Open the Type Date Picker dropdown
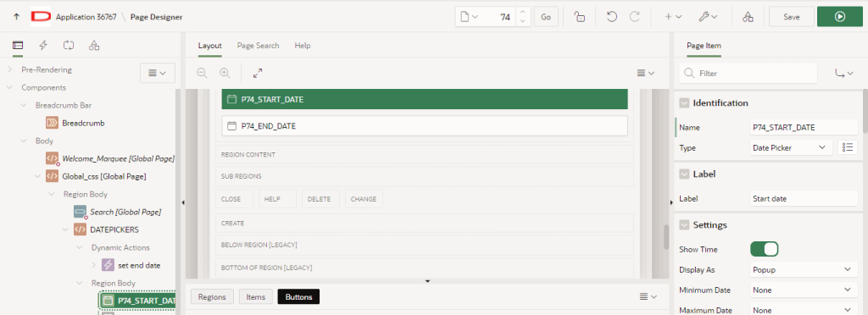The width and height of the screenshot is (868, 315). coord(791,147)
